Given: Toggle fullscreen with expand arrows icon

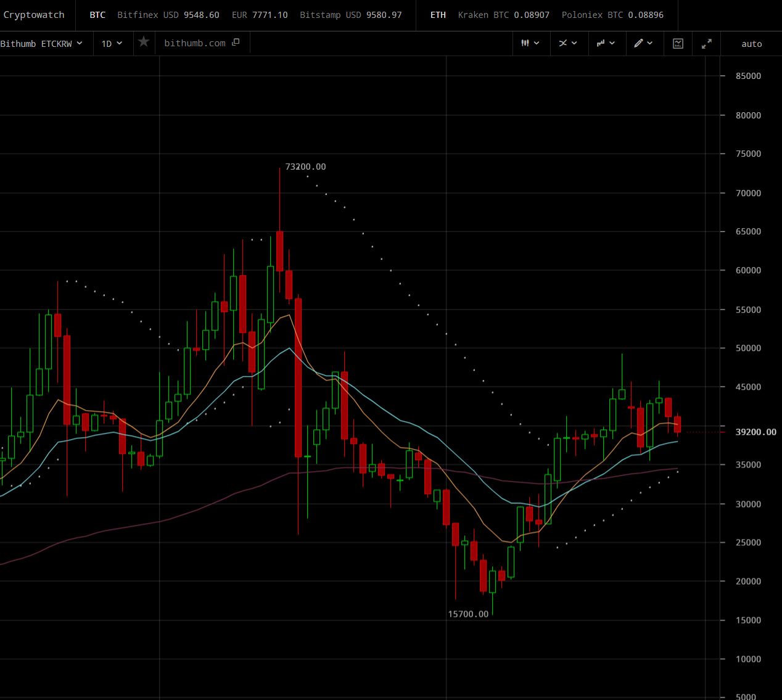Looking at the screenshot, I should click(x=707, y=44).
